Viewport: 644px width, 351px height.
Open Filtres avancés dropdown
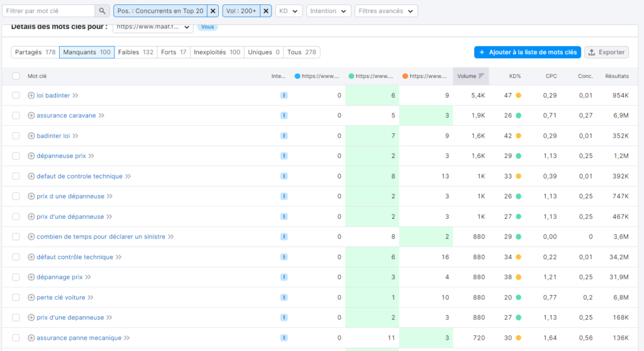[386, 11]
